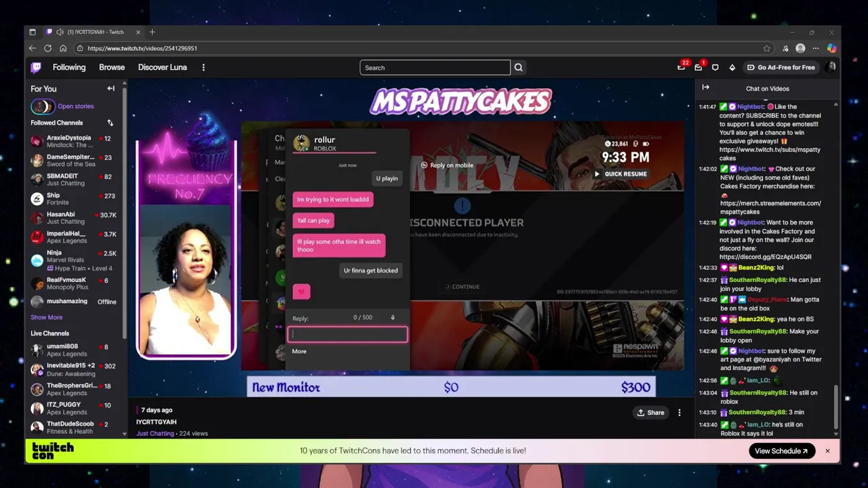Bookmark this page with the star icon
This screenshot has height=488, width=868.
click(767, 48)
